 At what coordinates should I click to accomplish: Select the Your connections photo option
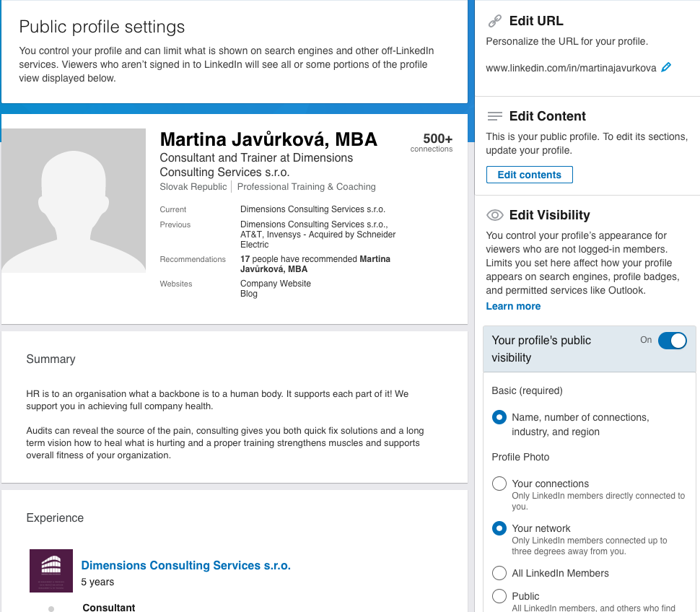click(499, 484)
